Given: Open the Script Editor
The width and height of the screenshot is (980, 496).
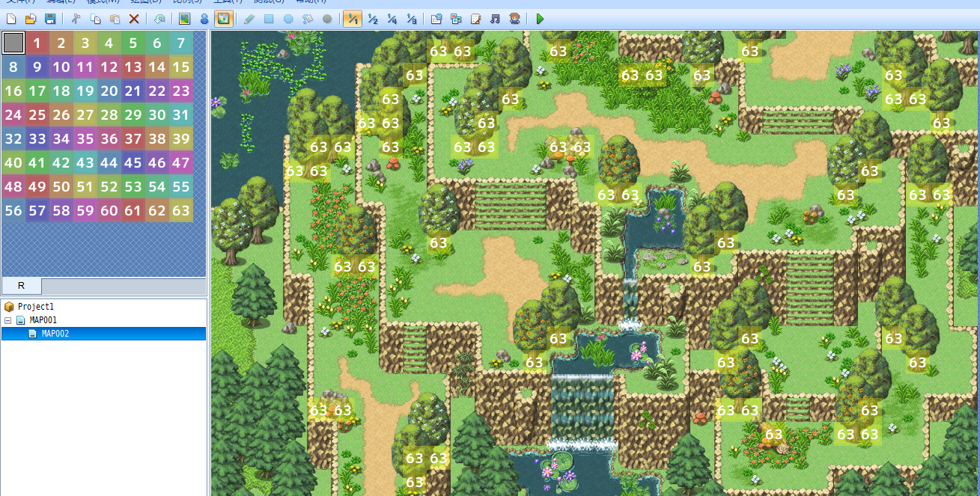Looking at the screenshot, I should pos(475,19).
